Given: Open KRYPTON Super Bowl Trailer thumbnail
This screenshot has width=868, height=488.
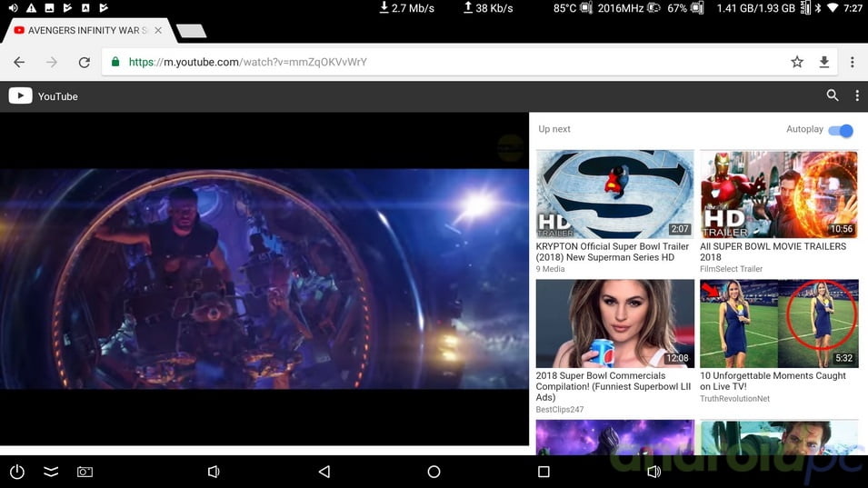Looking at the screenshot, I should point(615,194).
